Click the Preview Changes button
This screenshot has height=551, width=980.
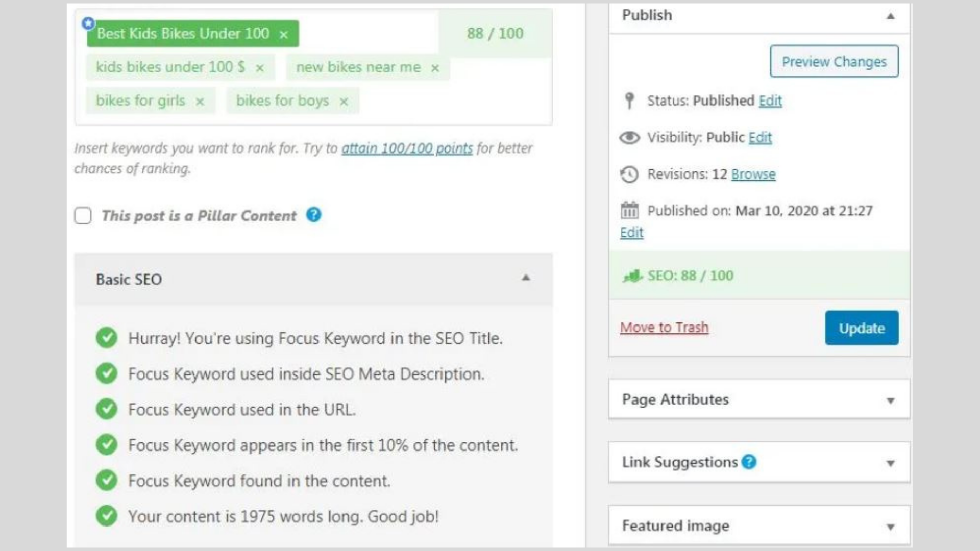click(x=834, y=62)
